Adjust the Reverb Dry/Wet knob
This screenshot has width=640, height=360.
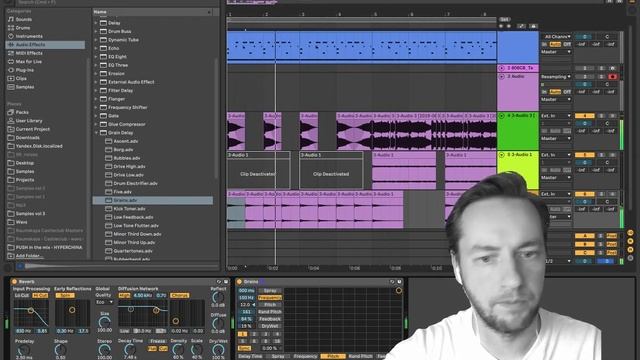[x=218, y=349]
